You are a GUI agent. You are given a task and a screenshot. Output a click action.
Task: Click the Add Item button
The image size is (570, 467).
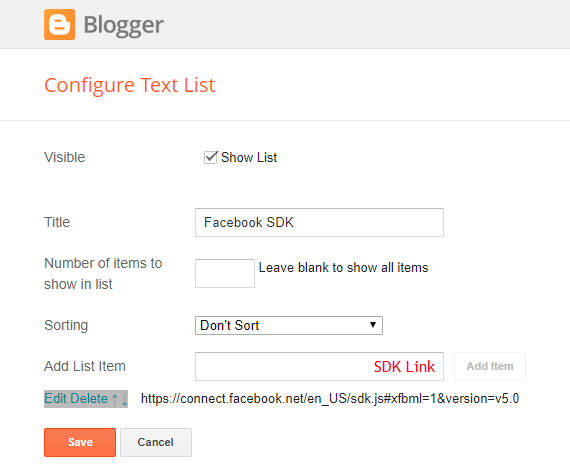coord(490,366)
